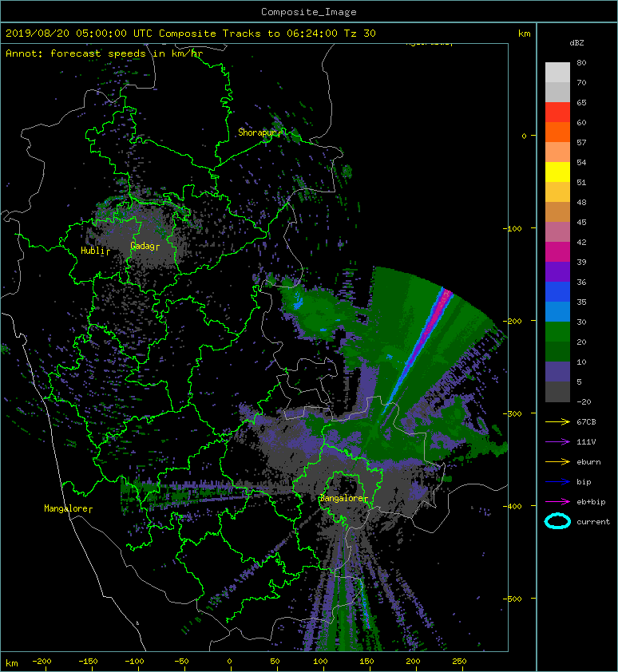This screenshot has width=618, height=672.
Task: Click the yellow 67CB arrow legend icon
Action: 557,421
